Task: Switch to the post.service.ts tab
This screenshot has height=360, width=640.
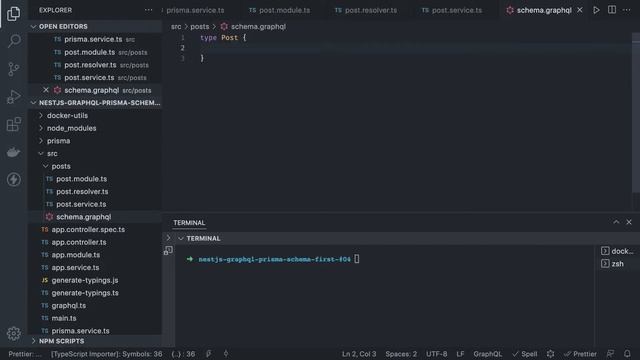Action: (452, 10)
